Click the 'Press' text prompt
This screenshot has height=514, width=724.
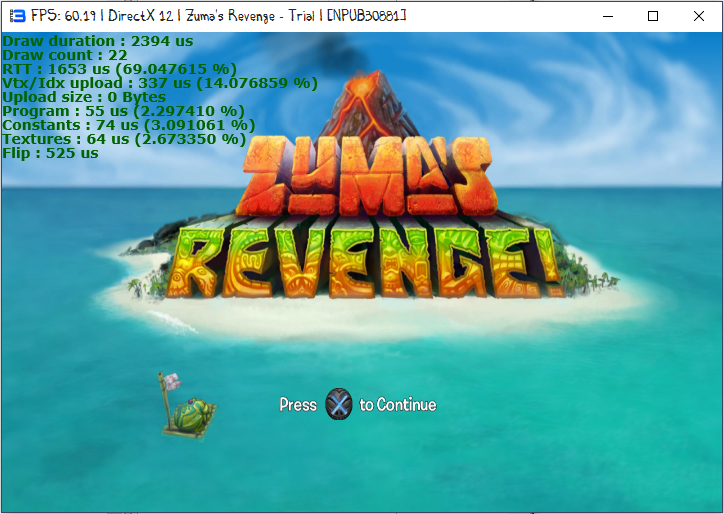[x=298, y=405]
